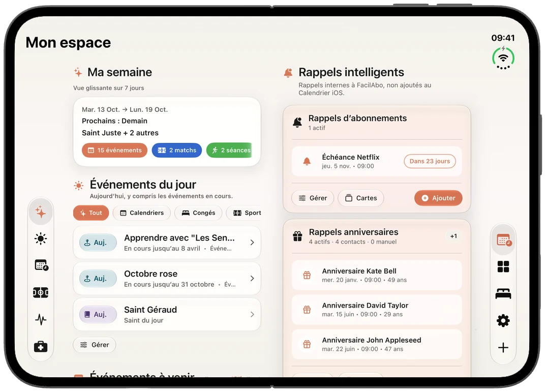This screenshot has width=546, height=392.
Task: Open the medical kit icon in left sidebar
Action: 41,346
